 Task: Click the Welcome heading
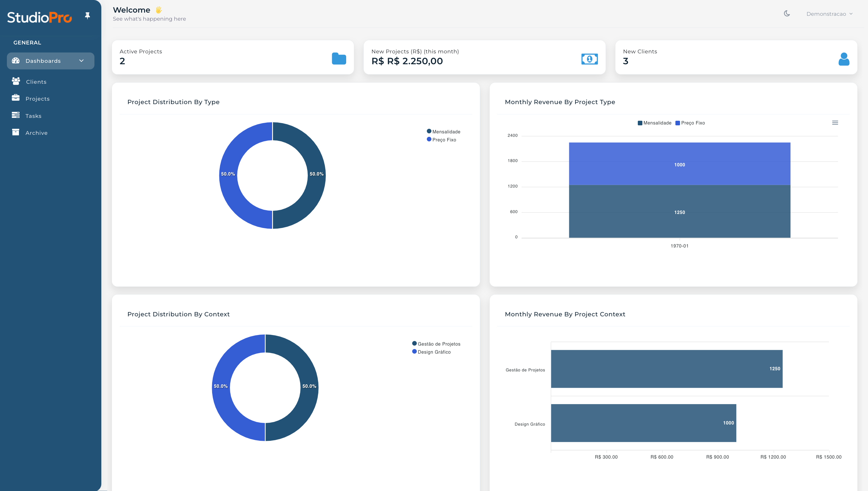[x=131, y=10]
